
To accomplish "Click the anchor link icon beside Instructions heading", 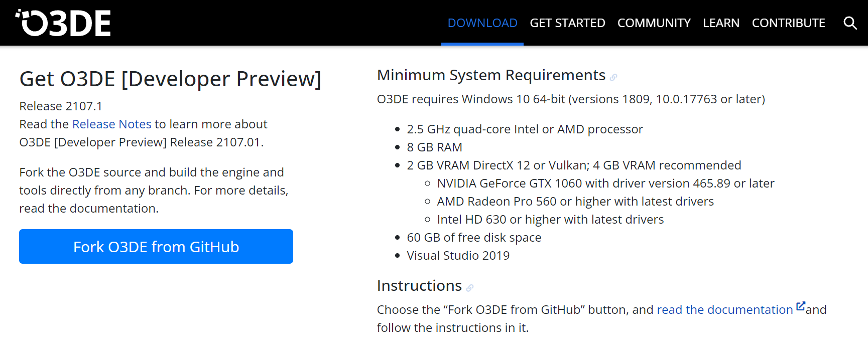I will tap(470, 287).
